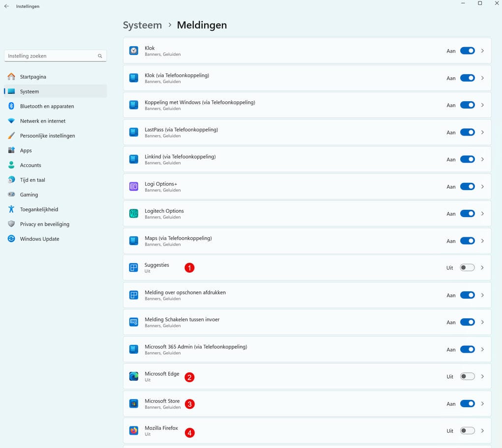The width and height of the screenshot is (502, 448).
Task: Click the Bluetooth icon in sidebar
Action: pos(11,106)
